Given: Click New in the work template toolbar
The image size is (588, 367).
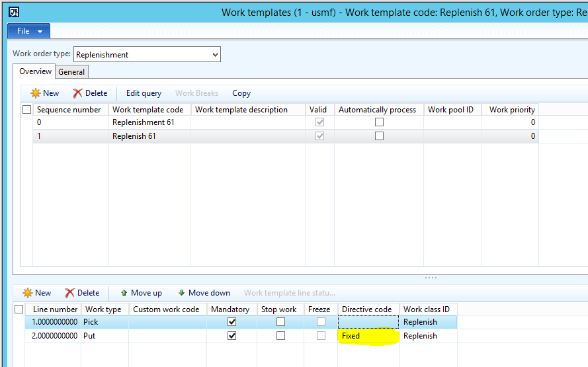Looking at the screenshot, I should pos(45,93).
